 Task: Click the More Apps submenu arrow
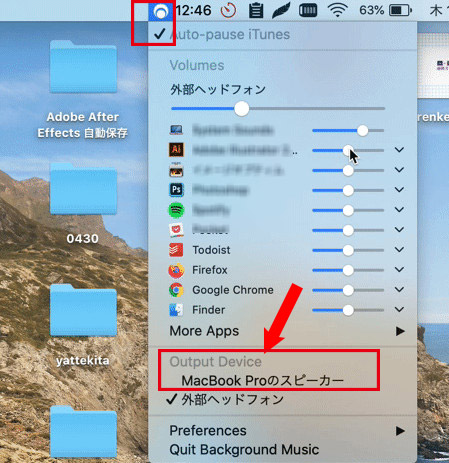pyautogui.click(x=400, y=331)
